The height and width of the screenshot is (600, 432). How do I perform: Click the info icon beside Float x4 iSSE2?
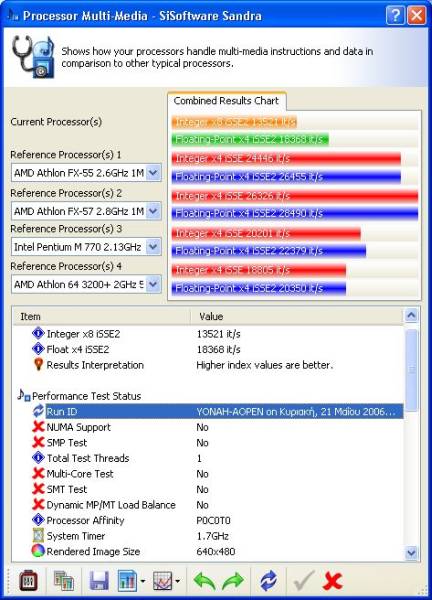click(x=38, y=349)
